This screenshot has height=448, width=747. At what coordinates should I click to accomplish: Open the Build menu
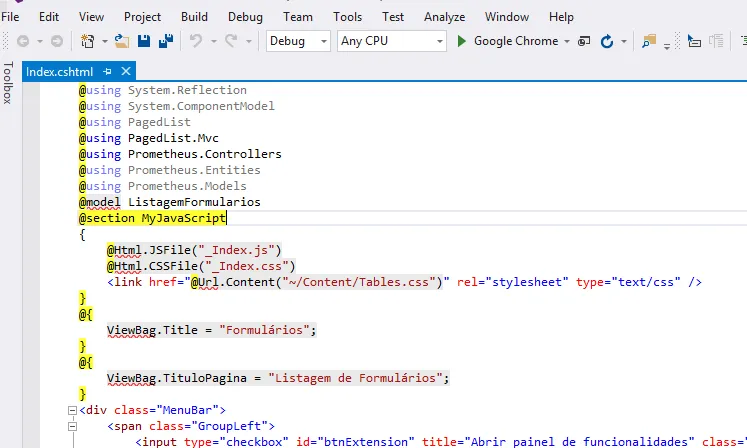coord(194,17)
